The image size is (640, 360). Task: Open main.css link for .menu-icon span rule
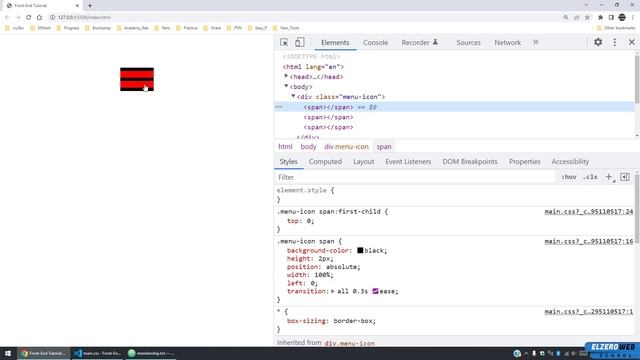589,241
